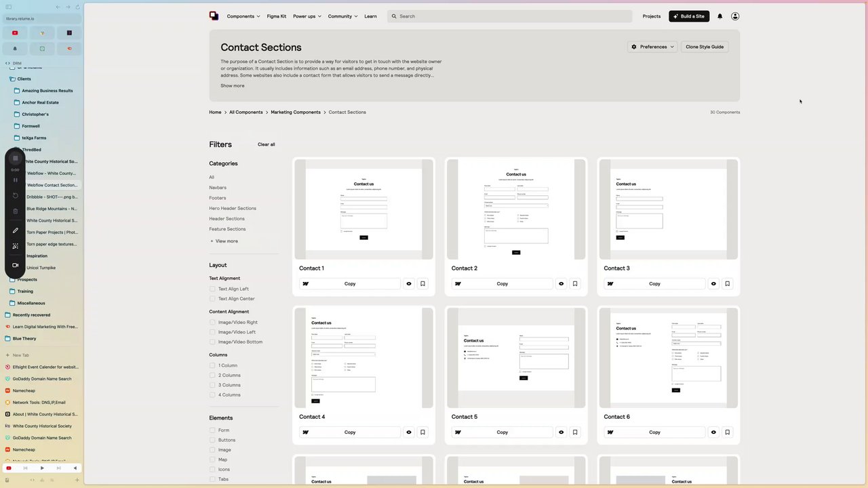Viewport: 868px width, 488px height.
Task: Toggle the recorder camera icon
Action: pos(16,265)
